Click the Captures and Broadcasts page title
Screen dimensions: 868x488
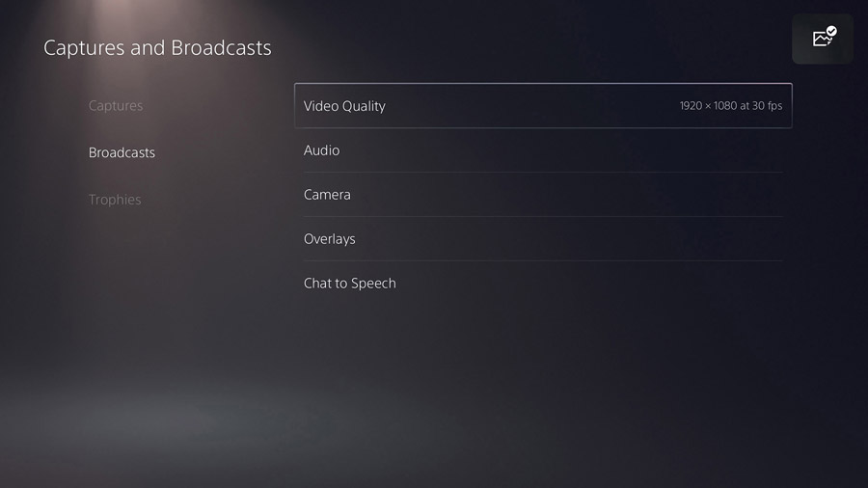(x=157, y=47)
